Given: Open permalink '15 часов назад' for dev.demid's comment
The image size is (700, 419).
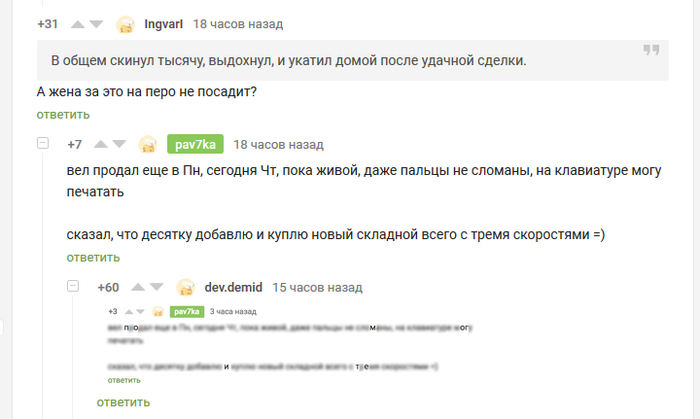Looking at the screenshot, I should click(x=317, y=287).
